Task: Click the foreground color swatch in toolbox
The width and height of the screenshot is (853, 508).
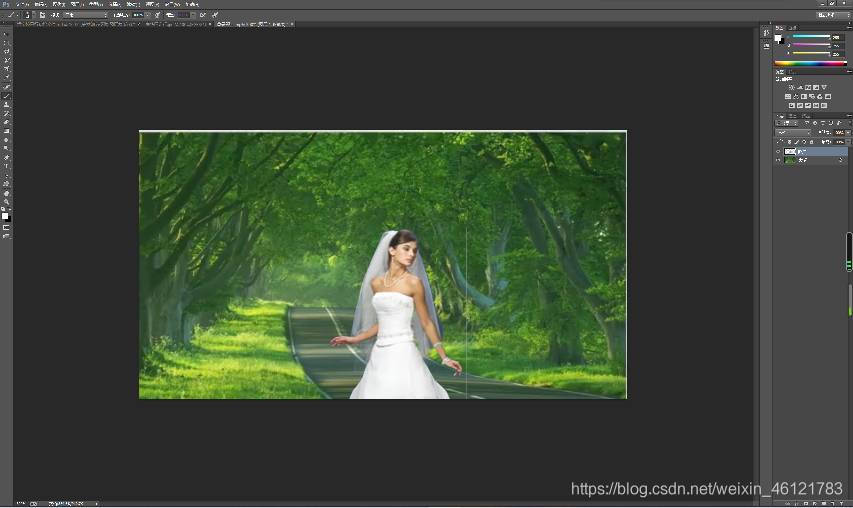Action: pos(5,215)
